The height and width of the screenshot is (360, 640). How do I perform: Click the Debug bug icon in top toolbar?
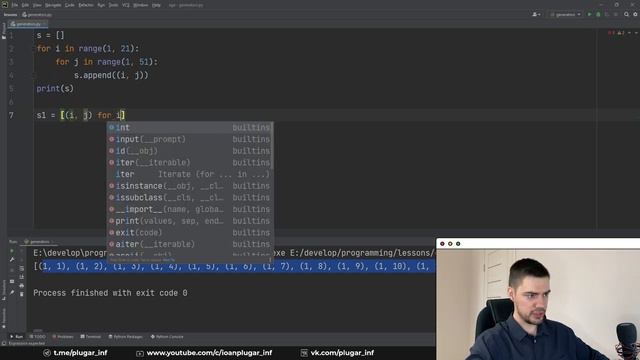598,14
